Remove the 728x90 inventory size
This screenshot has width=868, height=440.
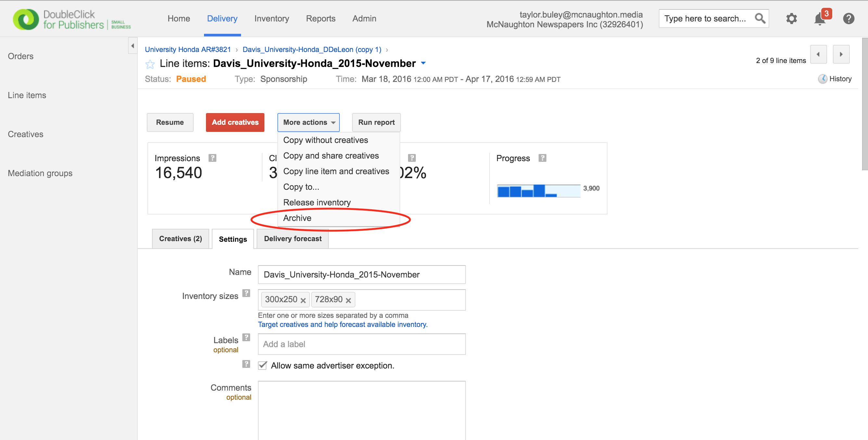(348, 300)
